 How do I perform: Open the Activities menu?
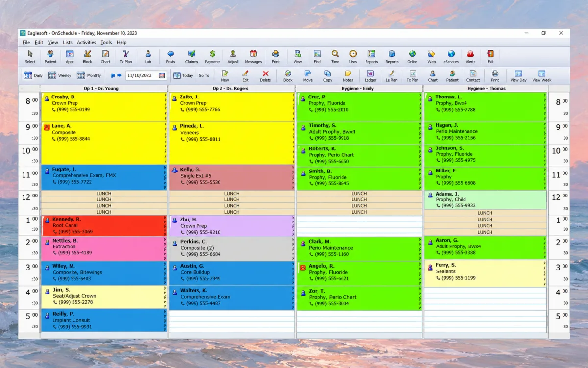pyautogui.click(x=86, y=43)
